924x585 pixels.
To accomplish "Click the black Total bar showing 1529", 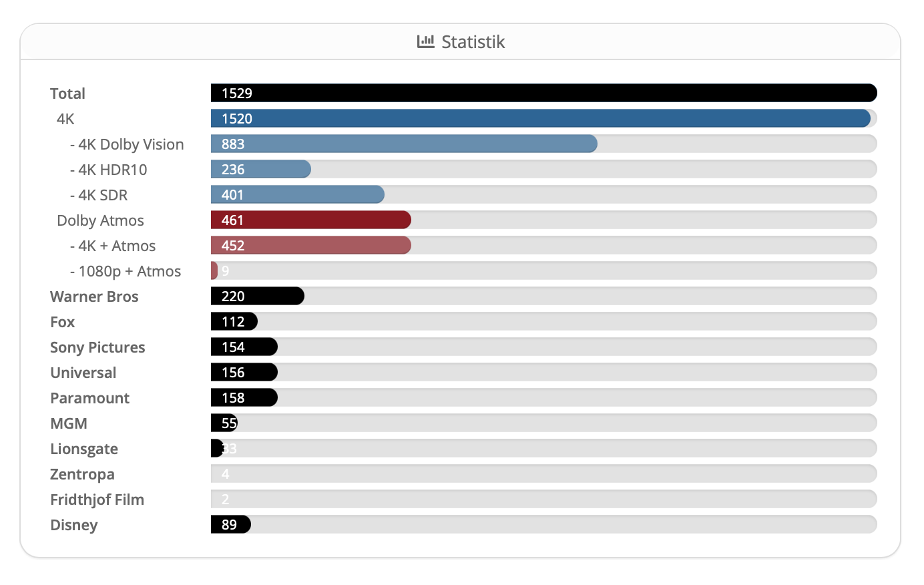I will [543, 93].
